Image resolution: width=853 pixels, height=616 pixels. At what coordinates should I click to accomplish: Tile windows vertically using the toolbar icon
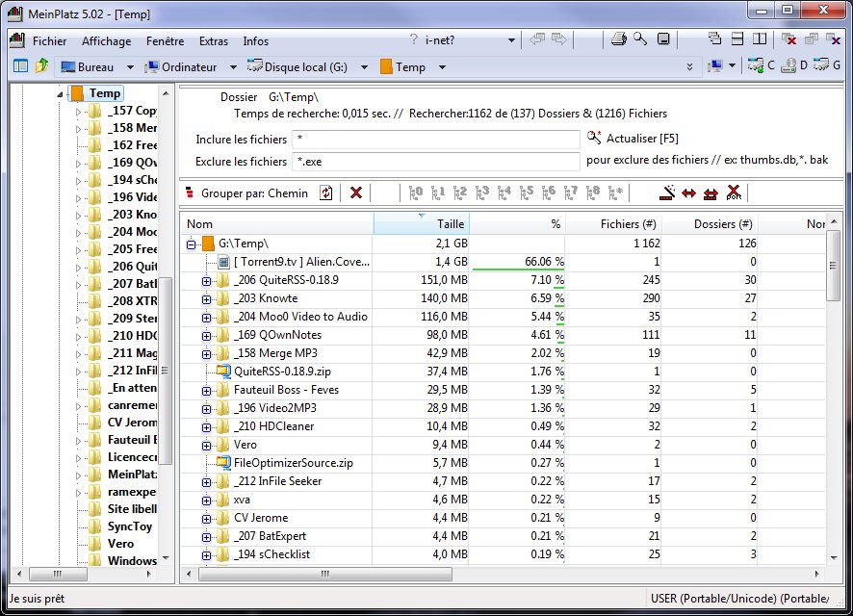pos(760,39)
